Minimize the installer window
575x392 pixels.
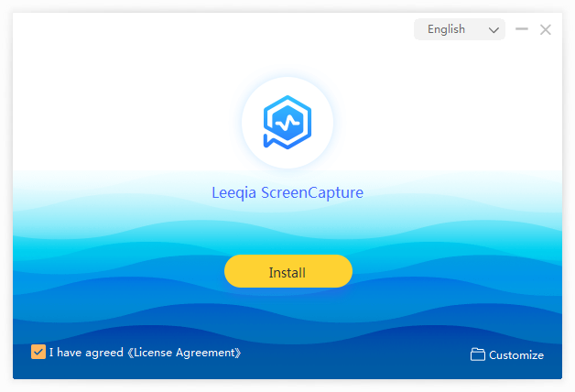(x=522, y=29)
